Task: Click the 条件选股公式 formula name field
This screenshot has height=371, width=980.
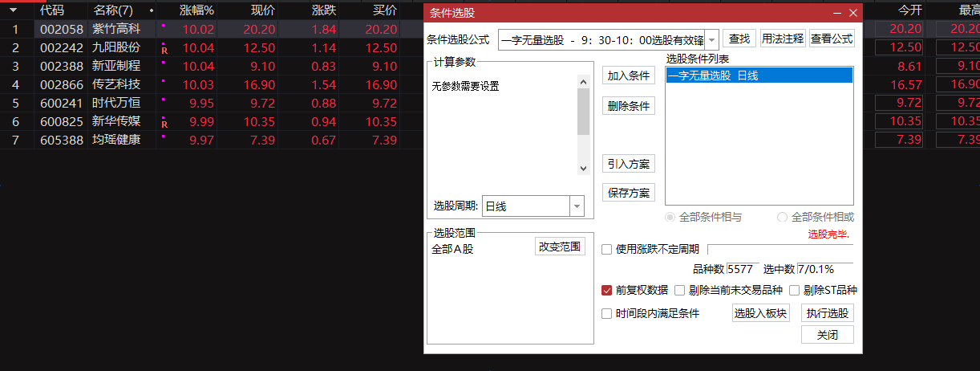Action: click(x=601, y=39)
